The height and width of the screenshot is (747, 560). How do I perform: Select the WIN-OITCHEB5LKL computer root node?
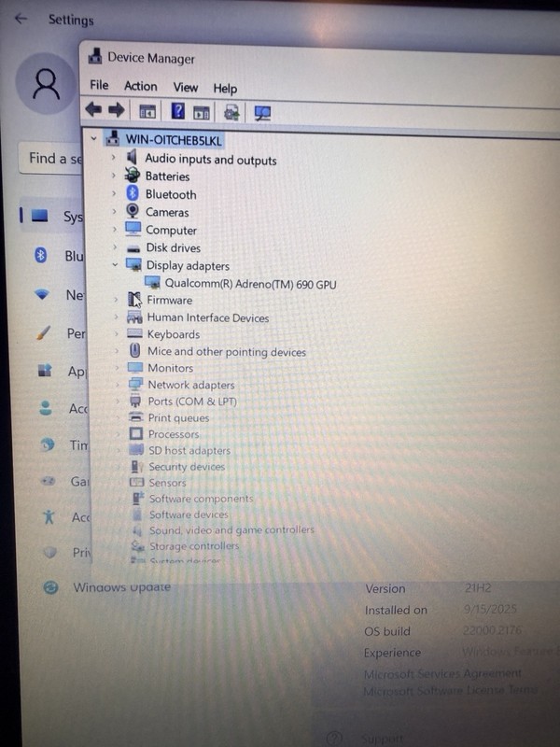pyautogui.click(x=174, y=141)
